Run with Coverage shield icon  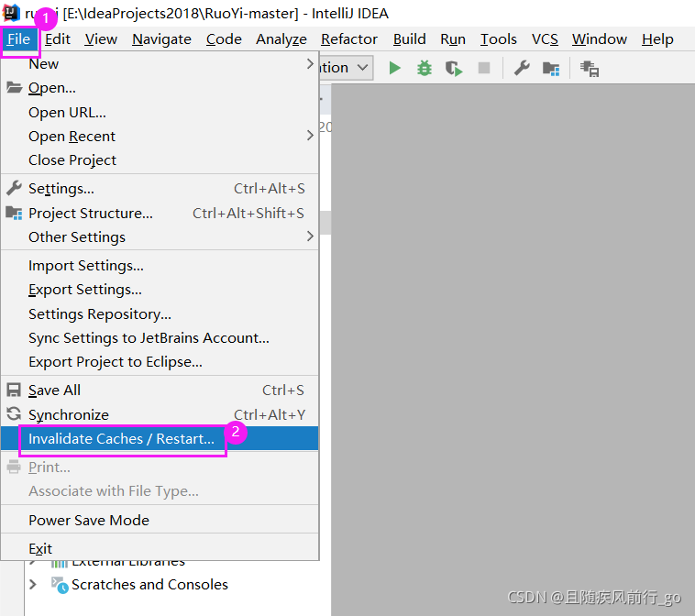[x=454, y=69]
